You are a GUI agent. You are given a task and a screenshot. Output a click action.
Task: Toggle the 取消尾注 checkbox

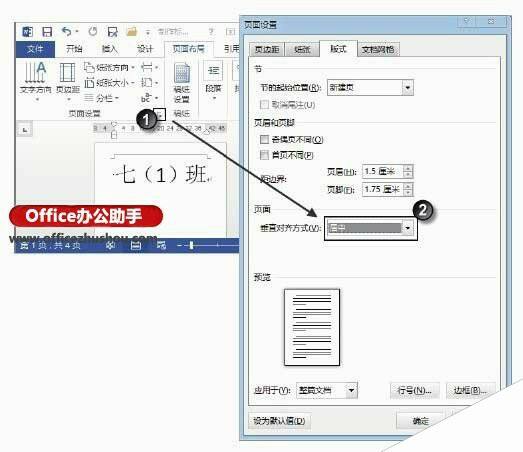[x=264, y=105]
